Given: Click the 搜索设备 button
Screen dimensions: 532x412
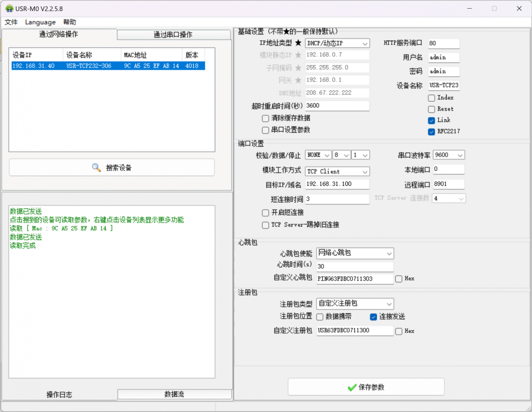Looking at the screenshot, I should coord(111,168).
